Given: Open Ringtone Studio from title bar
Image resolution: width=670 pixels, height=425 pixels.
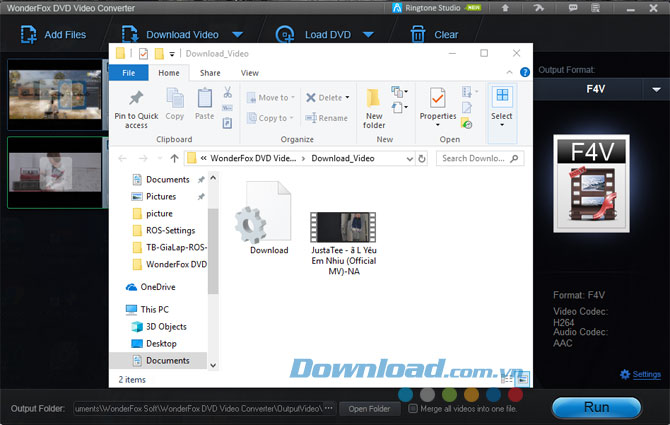Looking at the screenshot, I should point(436,8).
